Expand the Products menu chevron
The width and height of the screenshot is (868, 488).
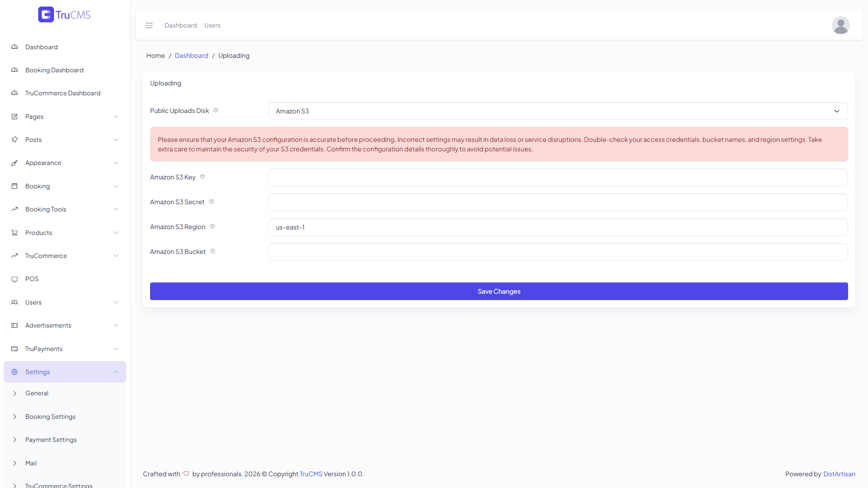tap(116, 233)
